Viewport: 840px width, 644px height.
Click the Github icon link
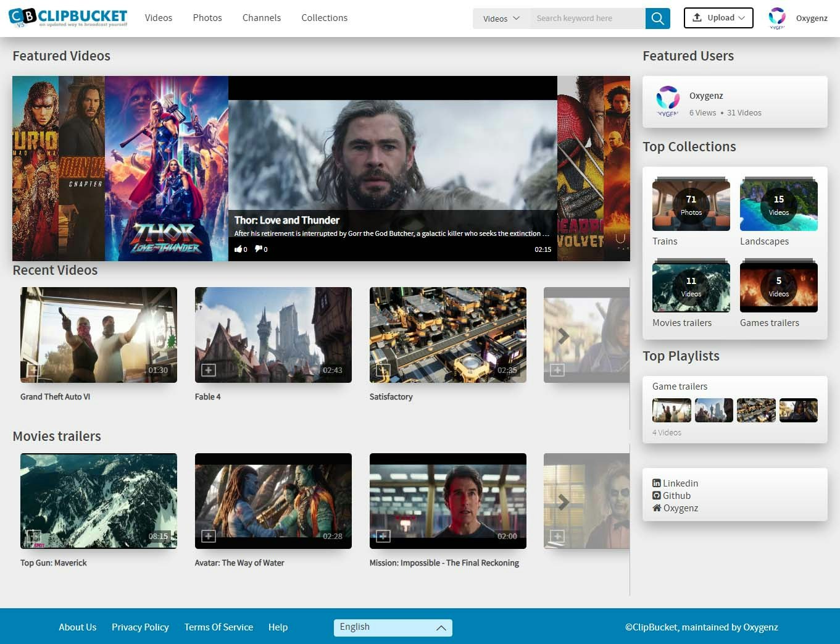[x=657, y=496]
